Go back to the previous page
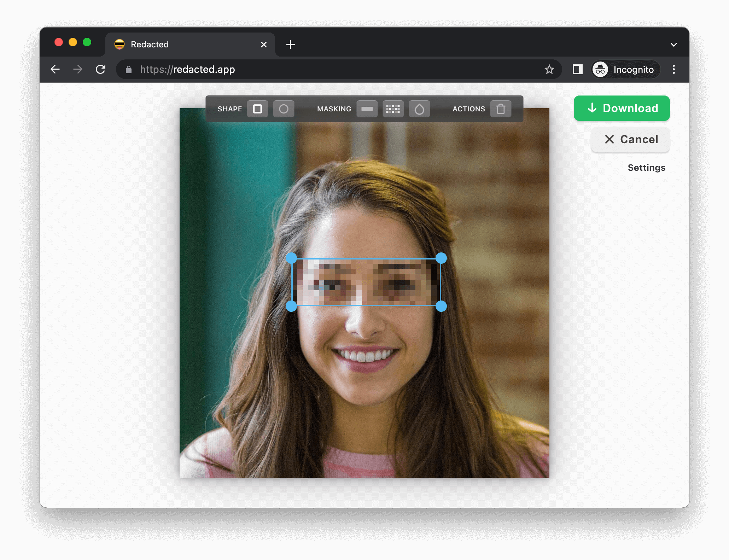Screen dimensions: 729x560 (55, 69)
